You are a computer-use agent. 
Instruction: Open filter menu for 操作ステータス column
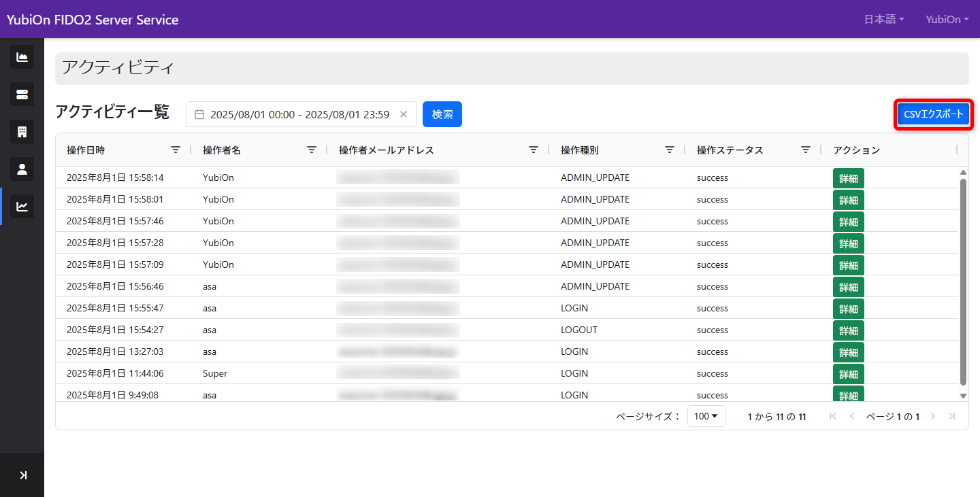point(806,150)
